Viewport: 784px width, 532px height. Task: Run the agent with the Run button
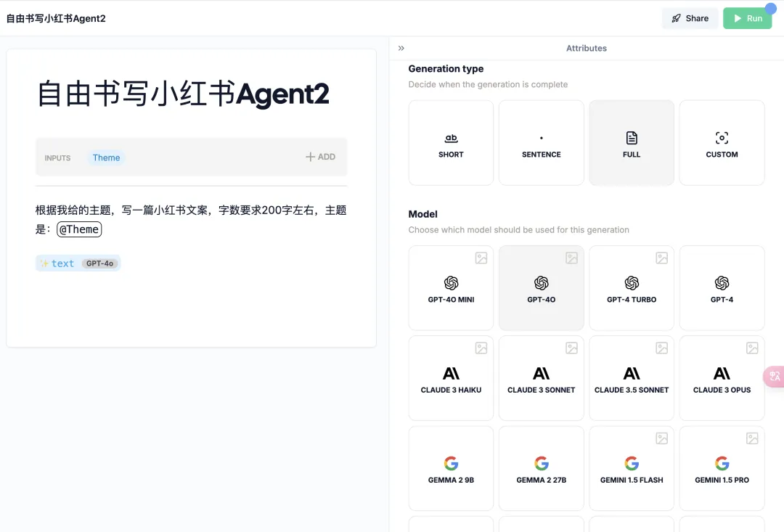click(748, 18)
